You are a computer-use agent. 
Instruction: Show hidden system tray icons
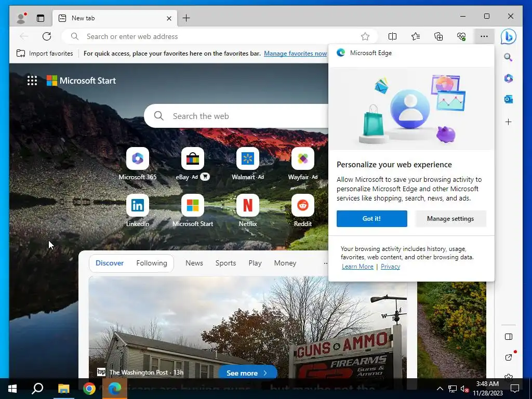440,389
